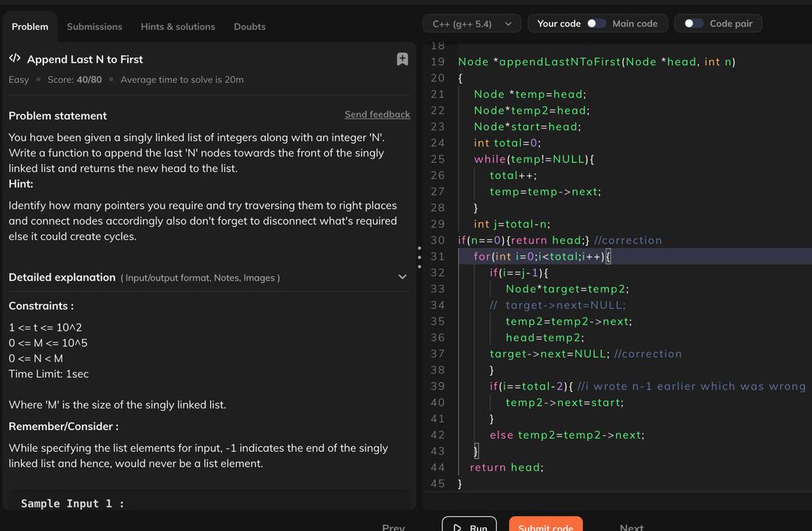Click the Main code label
The height and width of the screenshot is (531, 812).
(x=635, y=24)
